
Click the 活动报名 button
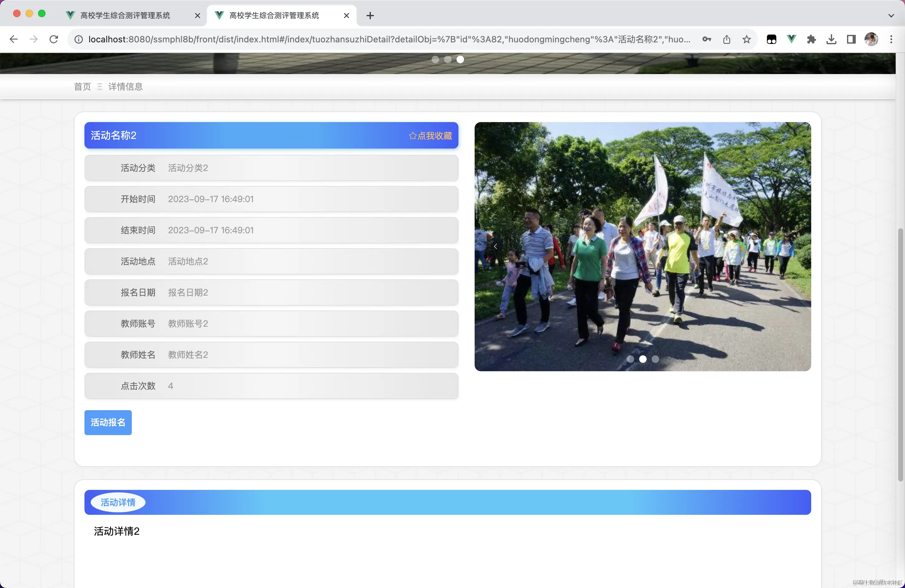(108, 422)
